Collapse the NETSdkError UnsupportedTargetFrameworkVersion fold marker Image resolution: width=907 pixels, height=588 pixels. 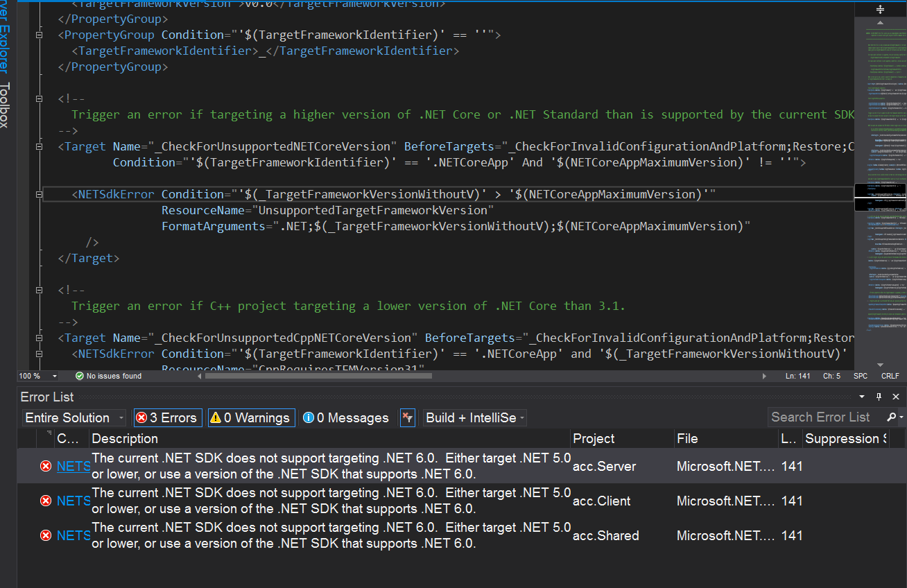(39, 194)
